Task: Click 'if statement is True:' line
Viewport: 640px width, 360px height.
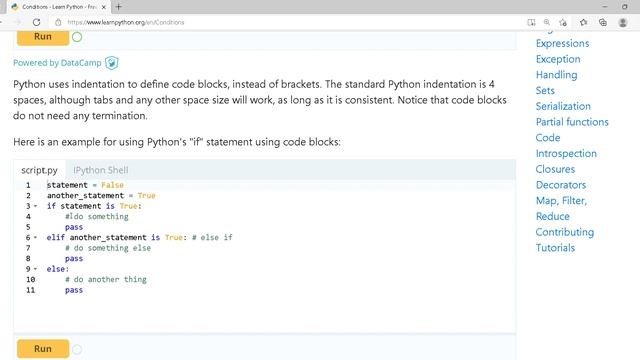Action: (x=94, y=206)
